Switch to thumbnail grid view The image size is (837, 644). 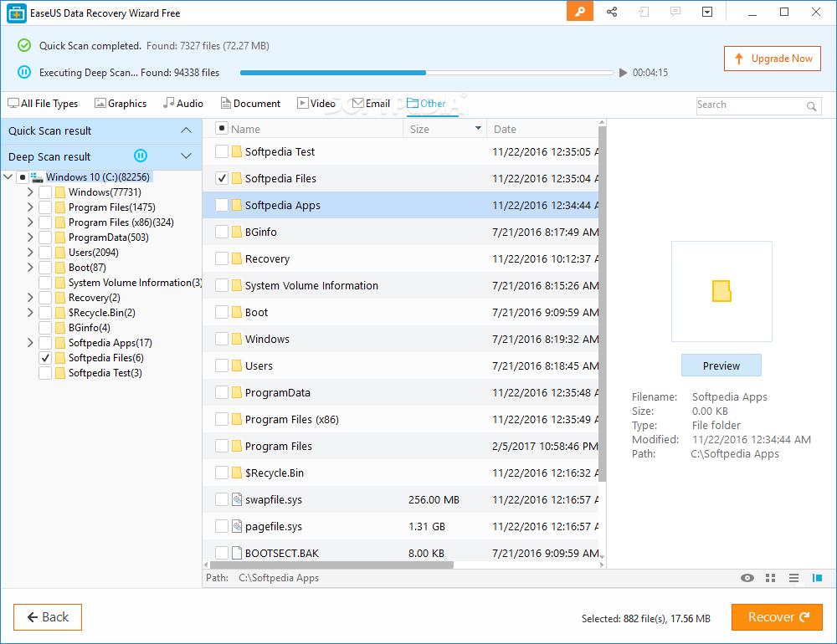[x=770, y=578]
